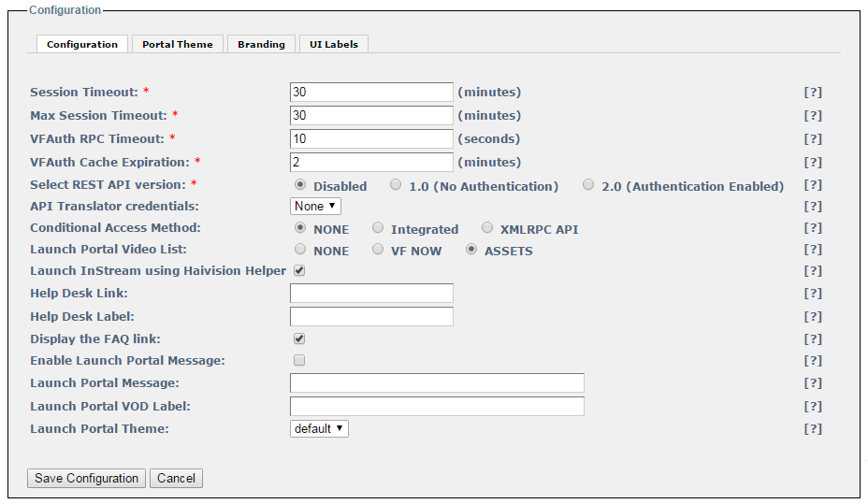Expand the Launch Portal Theme dropdown
The image size is (868, 504).
pos(319,428)
